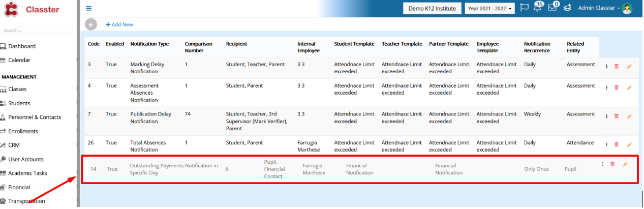The height and width of the screenshot is (209, 644).
Task: Delete the Outstanding Payments Notification row
Action: tap(612, 164)
